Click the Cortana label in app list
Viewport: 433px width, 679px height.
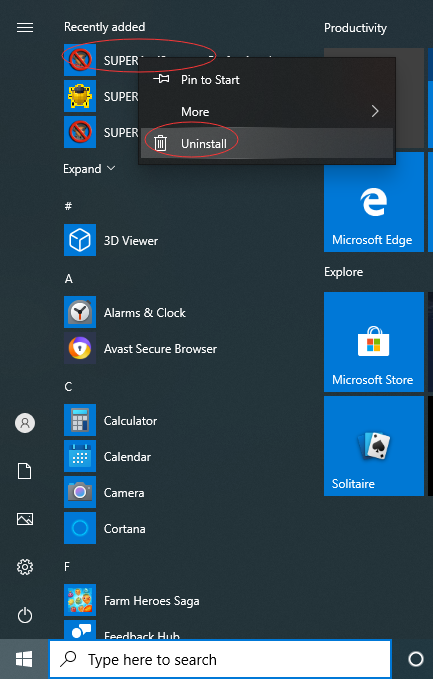pos(125,528)
